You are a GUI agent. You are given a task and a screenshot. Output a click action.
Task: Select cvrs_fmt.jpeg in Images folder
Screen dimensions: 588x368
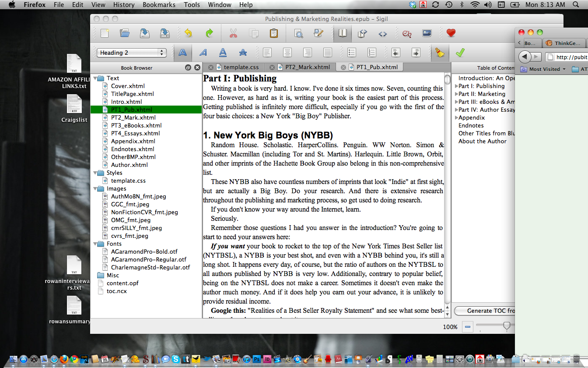pos(129,236)
